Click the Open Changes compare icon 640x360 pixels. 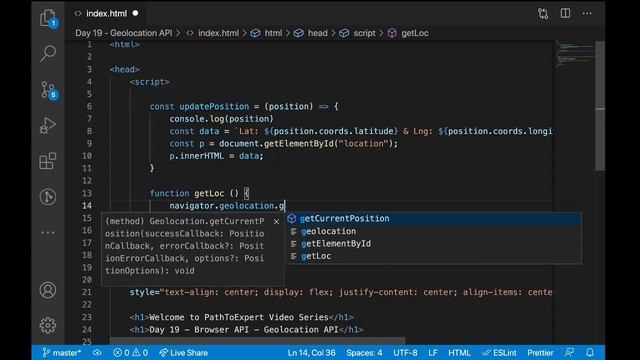tap(543, 13)
